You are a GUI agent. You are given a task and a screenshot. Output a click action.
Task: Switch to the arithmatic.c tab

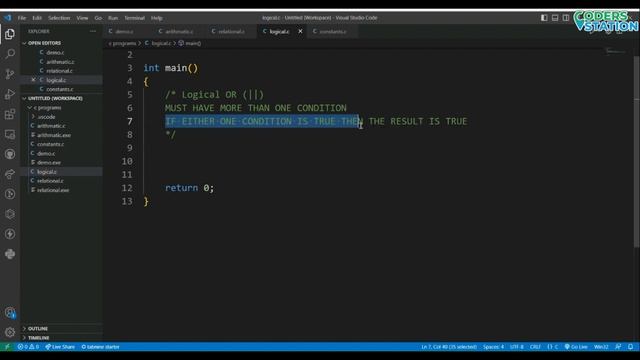179,31
